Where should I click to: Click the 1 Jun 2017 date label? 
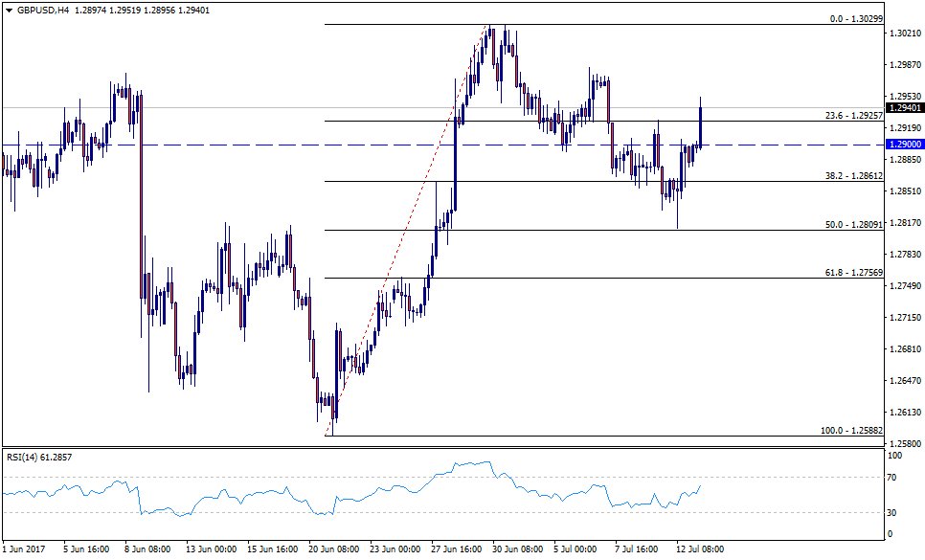click(26, 549)
